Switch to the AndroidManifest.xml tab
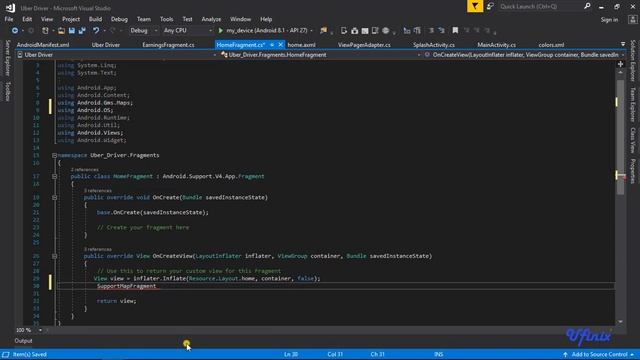 pos(43,45)
